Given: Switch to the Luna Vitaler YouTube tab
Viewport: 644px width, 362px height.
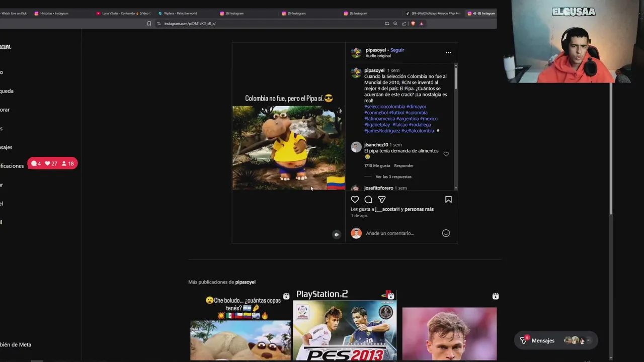Looking at the screenshot, I should click(123, 13).
